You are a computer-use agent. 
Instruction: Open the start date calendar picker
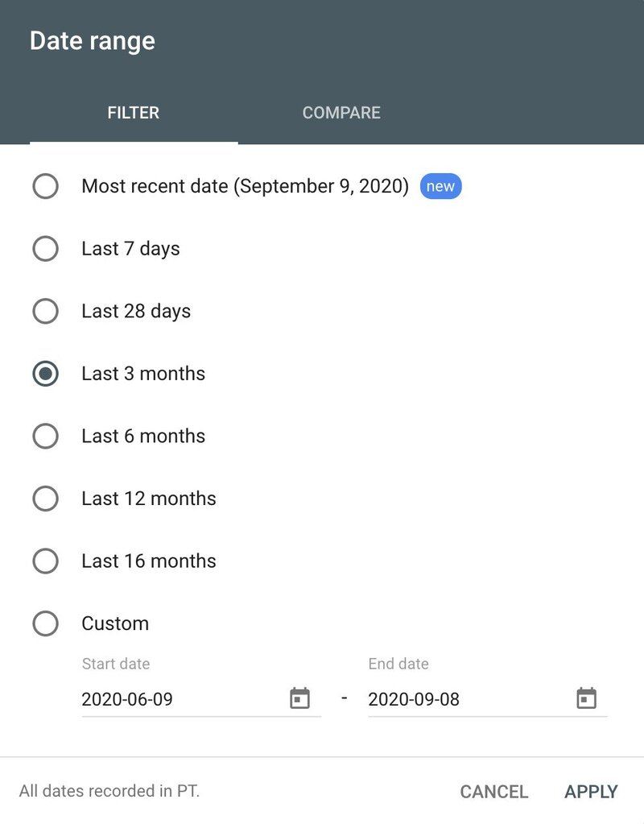point(301,698)
